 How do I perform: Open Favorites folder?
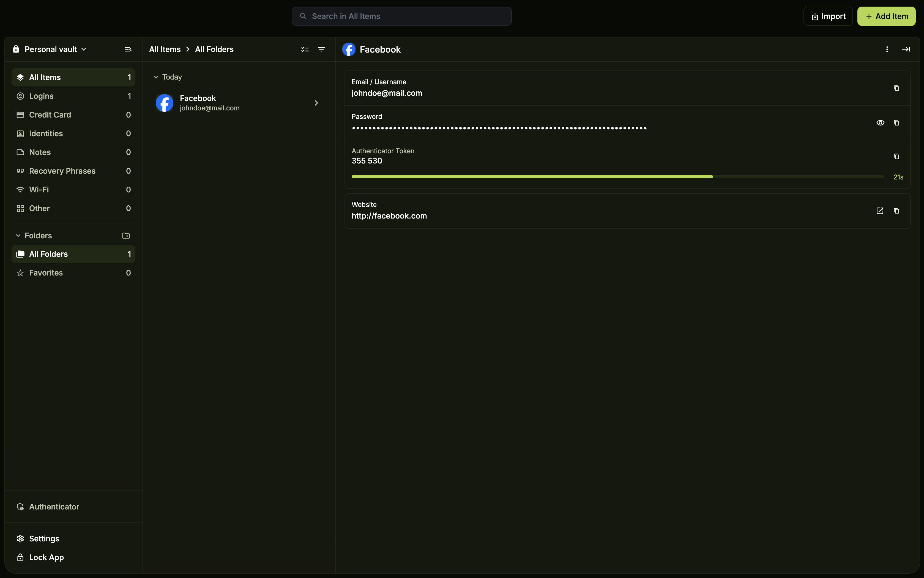click(x=73, y=273)
